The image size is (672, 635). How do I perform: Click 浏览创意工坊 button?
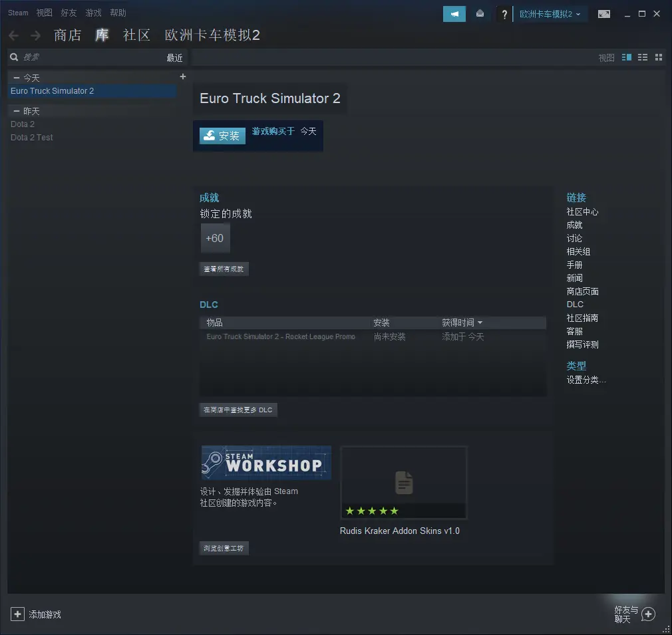(224, 548)
